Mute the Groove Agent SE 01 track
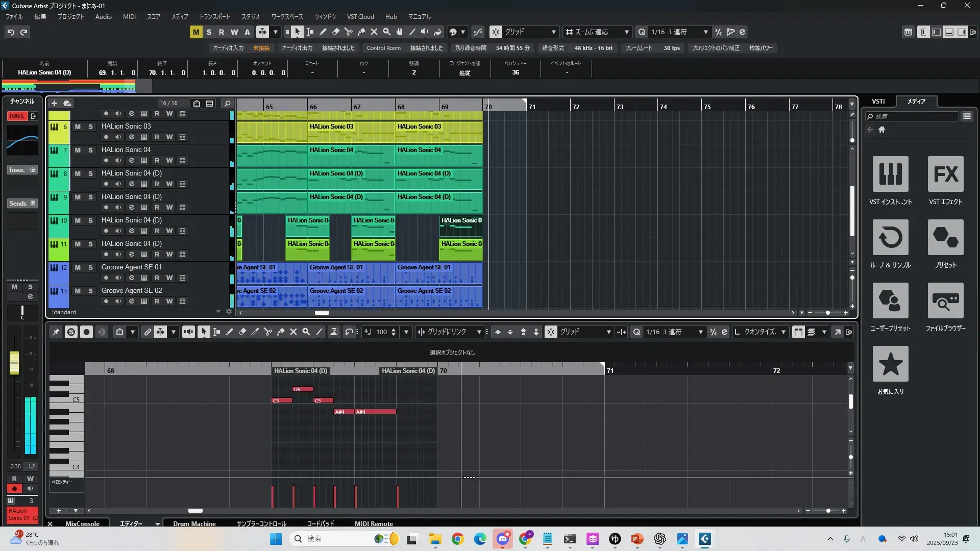Image resolution: width=980 pixels, height=551 pixels. pyautogui.click(x=78, y=267)
